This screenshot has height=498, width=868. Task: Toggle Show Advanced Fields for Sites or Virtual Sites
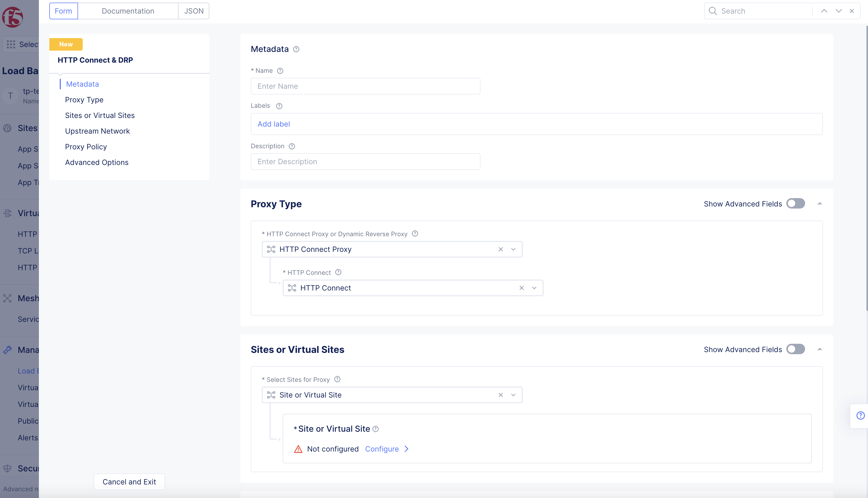(795, 349)
